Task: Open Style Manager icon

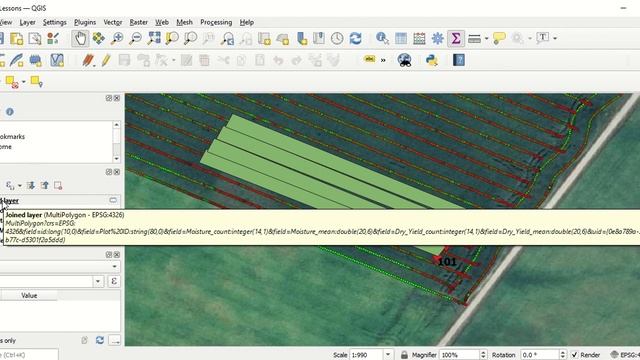Action: pos(53,38)
